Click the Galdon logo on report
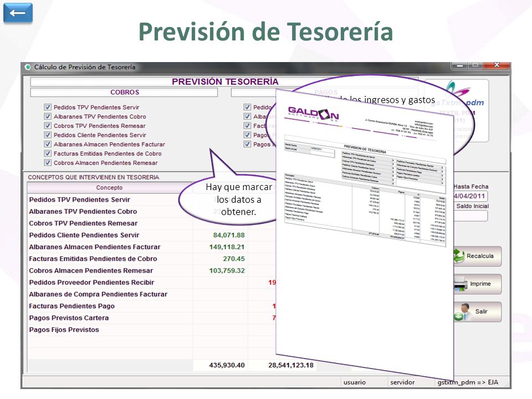532x399 pixels. click(313, 114)
